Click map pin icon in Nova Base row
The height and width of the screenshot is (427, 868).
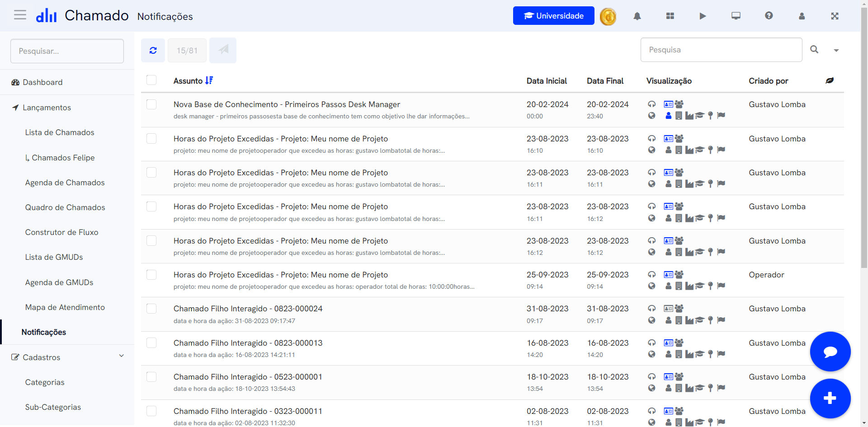pos(710,116)
